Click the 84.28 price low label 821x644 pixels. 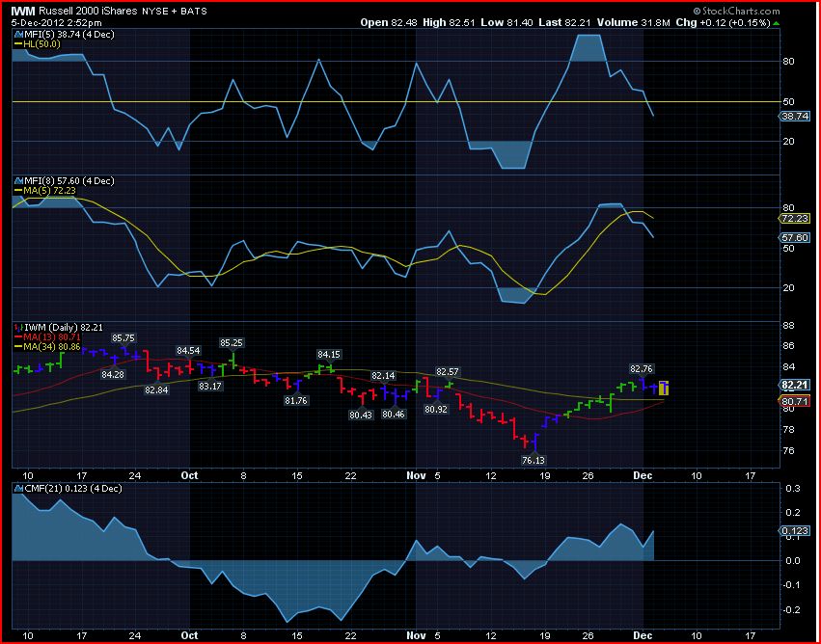click(x=113, y=374)
